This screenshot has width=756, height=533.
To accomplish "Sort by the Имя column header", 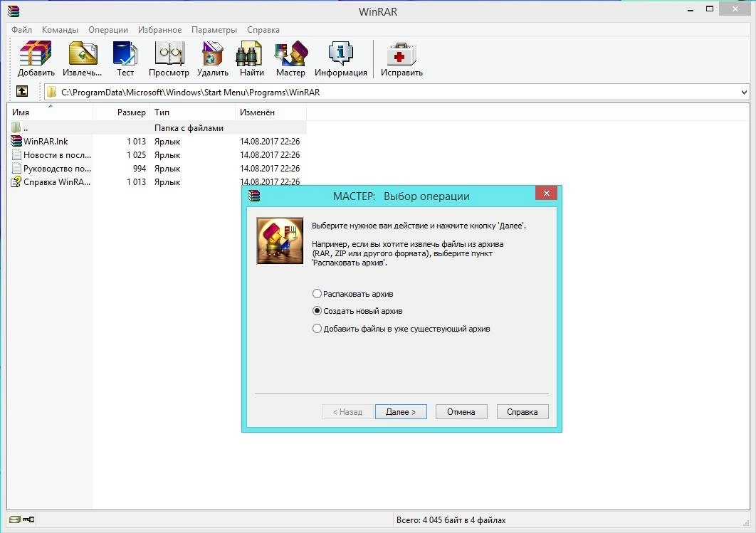I will coord(50,112).
